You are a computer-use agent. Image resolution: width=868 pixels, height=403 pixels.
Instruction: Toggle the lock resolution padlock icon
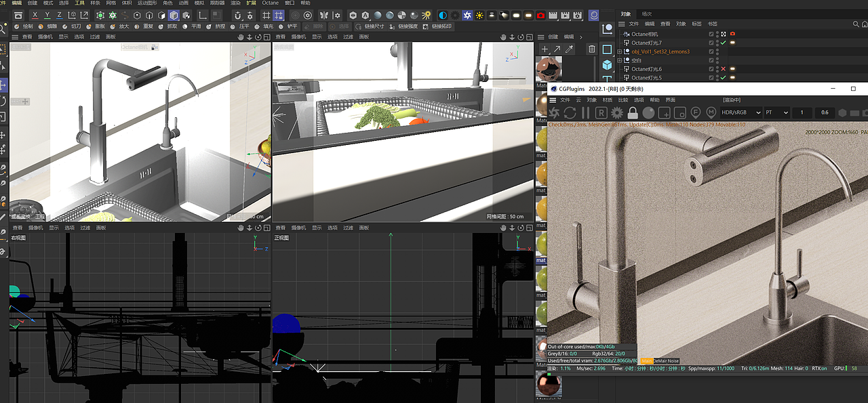[x=633, y=112]
